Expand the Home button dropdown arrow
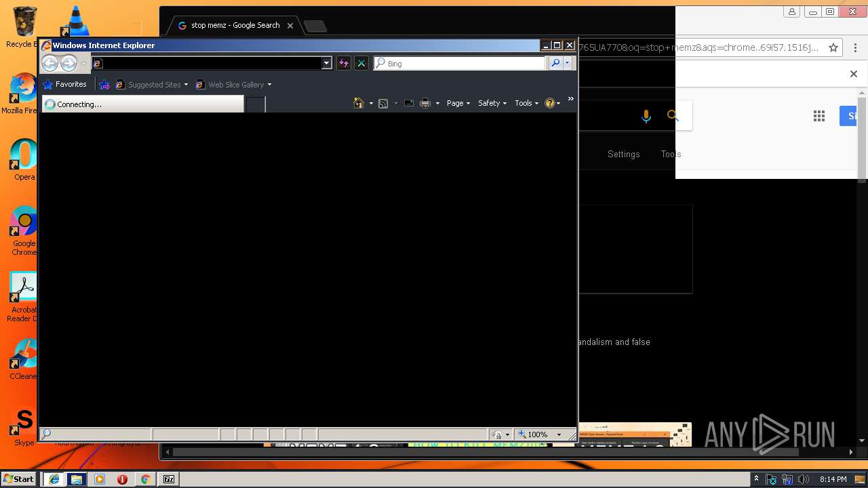 click(371, 103)
